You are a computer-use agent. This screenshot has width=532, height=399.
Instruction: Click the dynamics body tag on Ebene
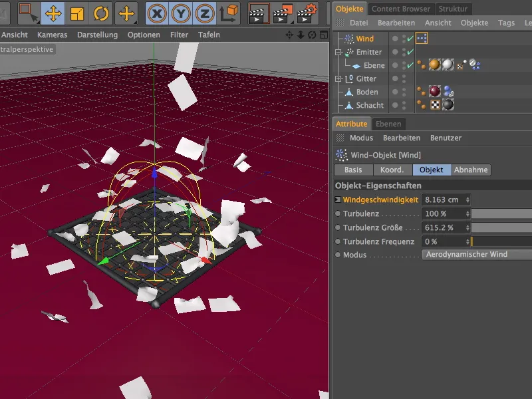click(x=474, y=65)
